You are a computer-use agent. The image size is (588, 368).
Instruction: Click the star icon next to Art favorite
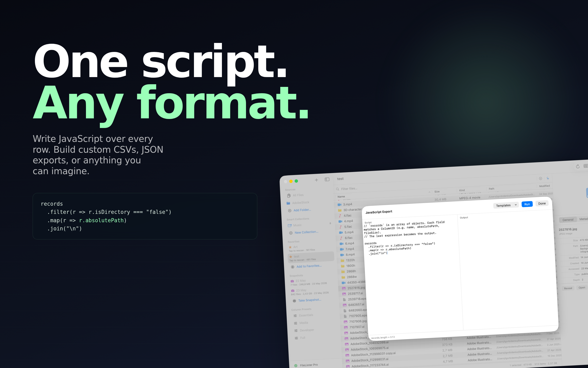[x=290, y=247]
